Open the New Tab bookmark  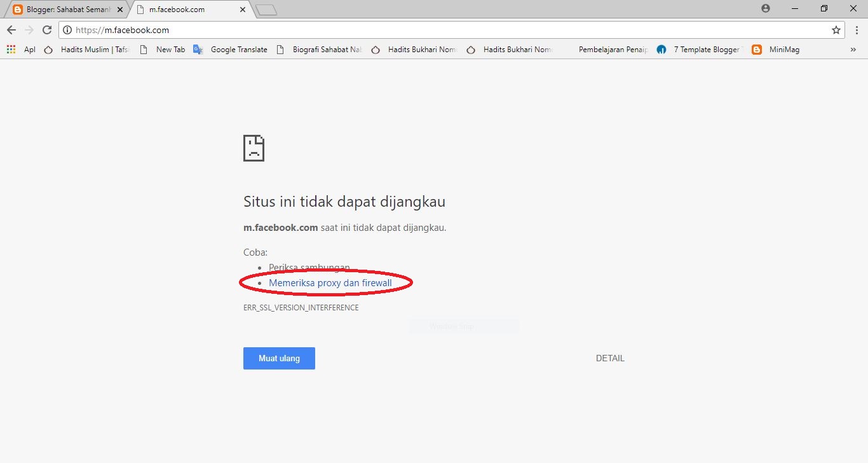click(170, 49)
